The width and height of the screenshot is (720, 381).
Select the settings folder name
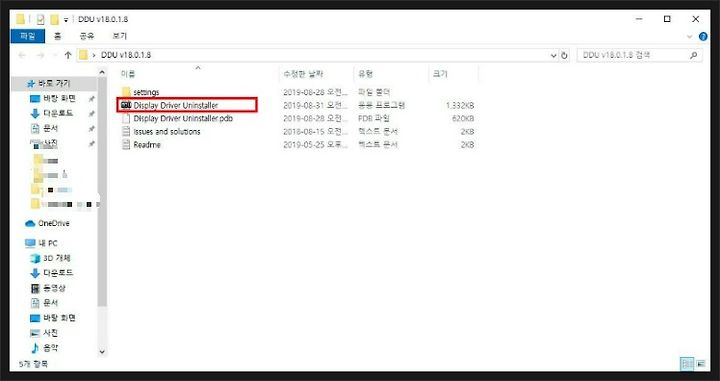[x=146, y=92]
